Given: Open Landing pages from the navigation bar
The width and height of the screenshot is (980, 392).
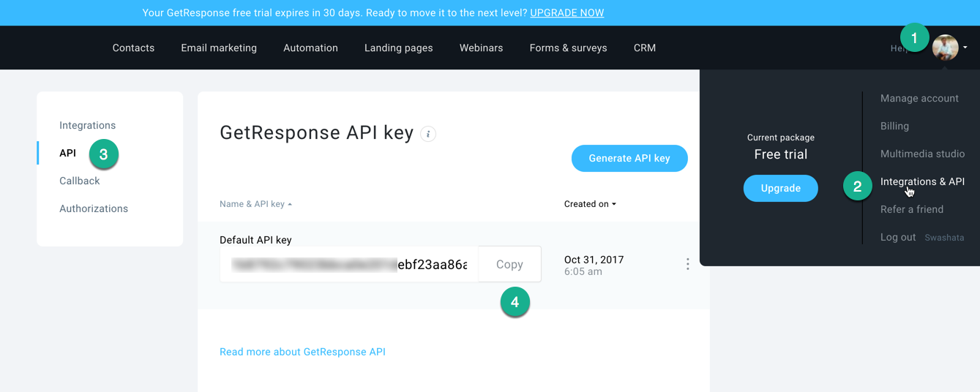Looking at the screenshot, I should 399,48.
